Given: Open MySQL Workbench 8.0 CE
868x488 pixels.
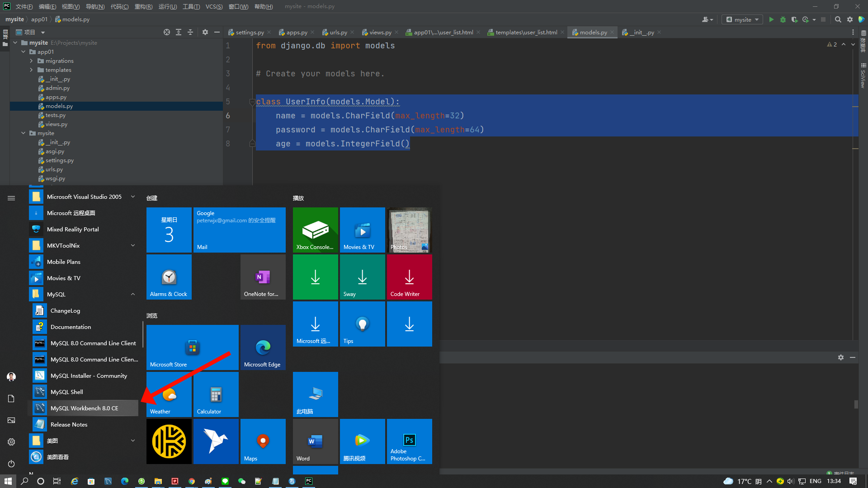Looking at the screenshot, I should (x=84, y=408).
